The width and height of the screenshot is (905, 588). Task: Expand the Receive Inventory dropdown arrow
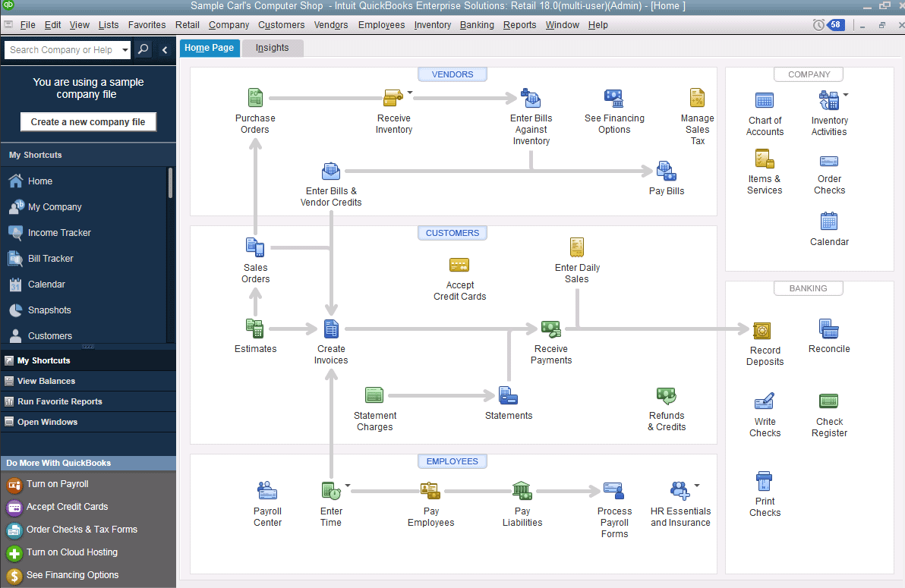click(x=410, y=92)
